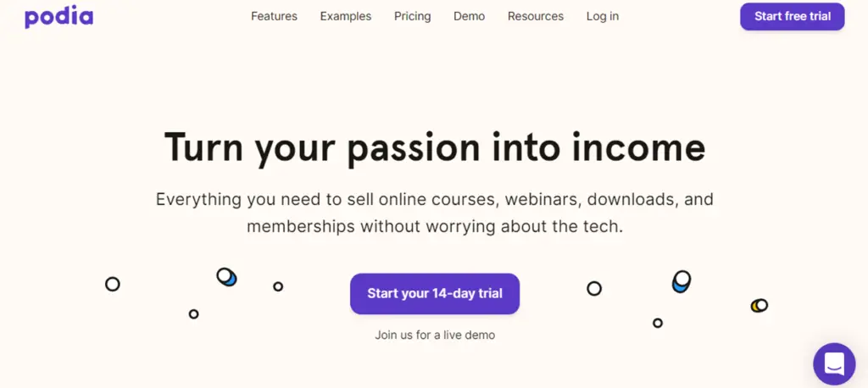The image size is (868, 388).
Task: Open the Features menu item
Action: [x=274, y=16]
